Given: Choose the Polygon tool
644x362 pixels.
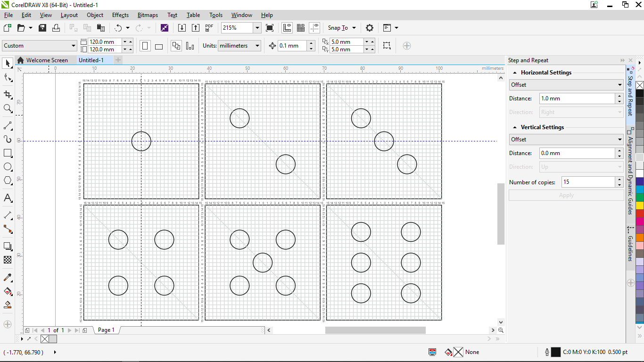Looking at the screenshot, I should click(x=8, y=181).
